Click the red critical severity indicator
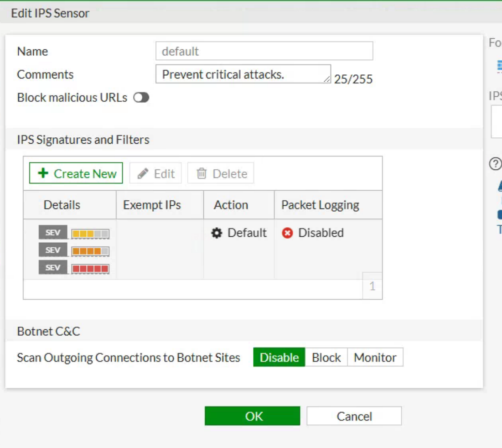Image resolution: width=502 pixels, height=448 pixels. click(x=90, y=269)
